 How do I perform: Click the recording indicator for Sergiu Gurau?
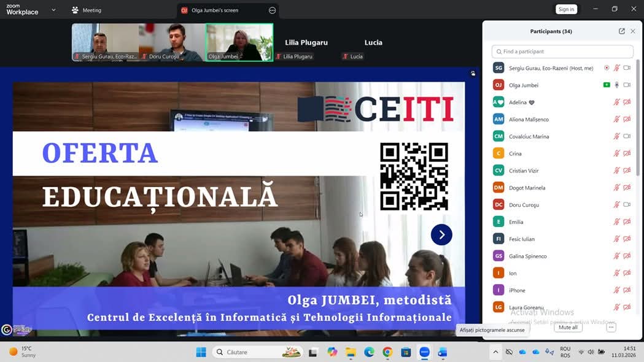tap(607, 67)
